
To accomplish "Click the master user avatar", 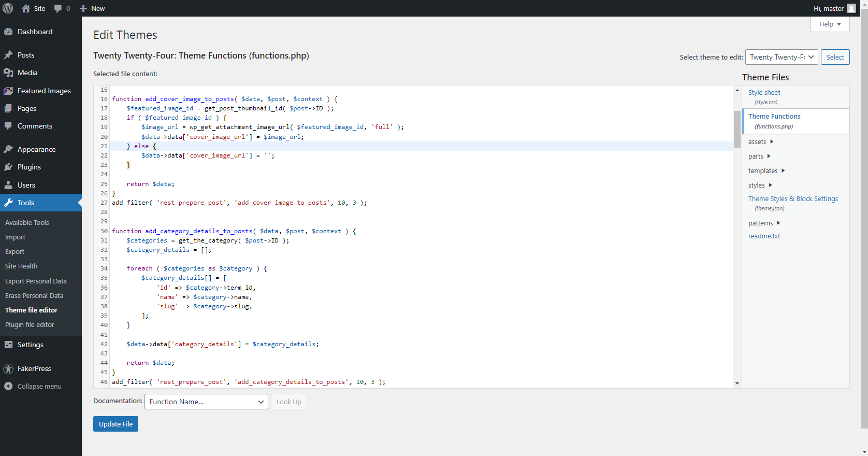I will [851, 8].
